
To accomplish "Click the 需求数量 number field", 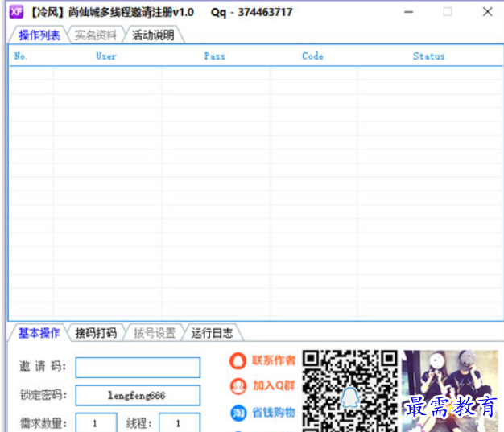I will tap(96, 422).
